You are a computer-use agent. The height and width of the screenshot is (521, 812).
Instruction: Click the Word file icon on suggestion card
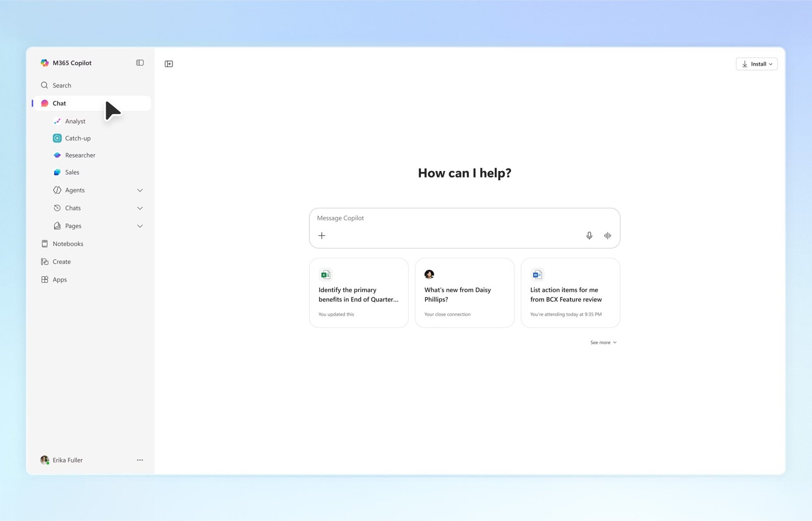[x=537, y=275]
